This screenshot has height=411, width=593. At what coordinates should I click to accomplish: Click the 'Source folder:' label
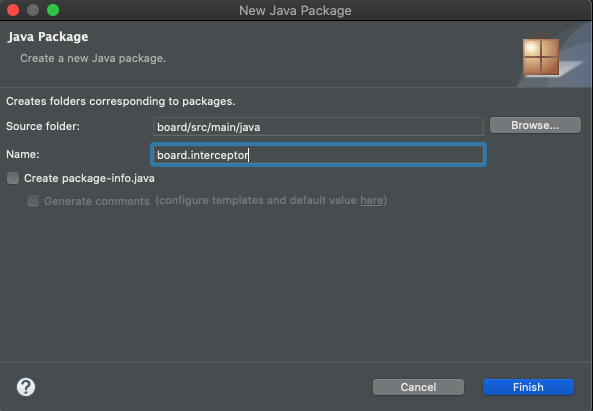(43, 126)
